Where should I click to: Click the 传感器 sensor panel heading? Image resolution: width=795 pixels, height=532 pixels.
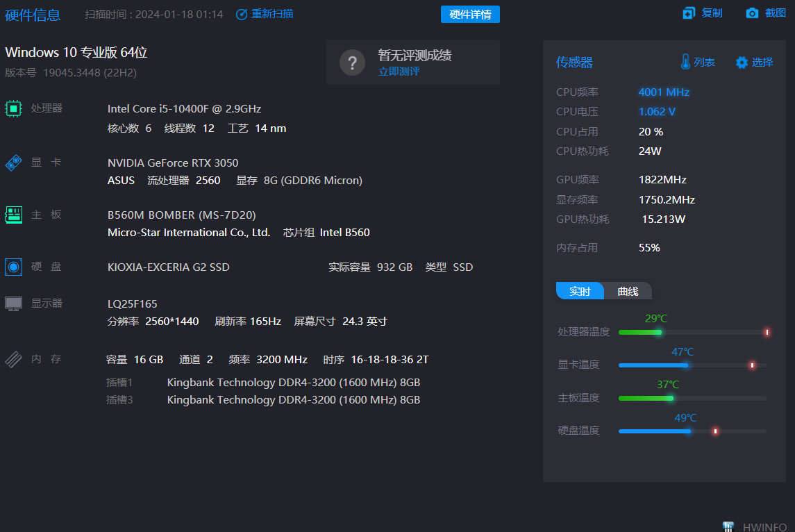[574, 63]
